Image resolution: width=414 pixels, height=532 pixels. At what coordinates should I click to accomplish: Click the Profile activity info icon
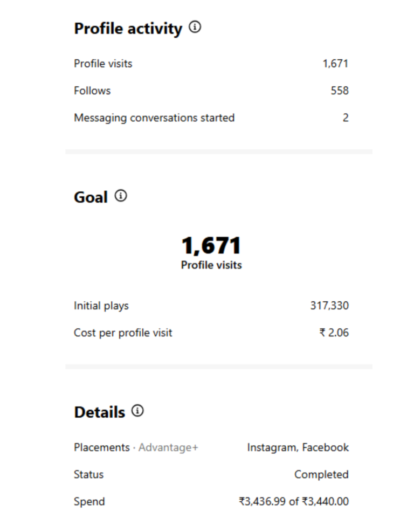[x=195, y=27]
